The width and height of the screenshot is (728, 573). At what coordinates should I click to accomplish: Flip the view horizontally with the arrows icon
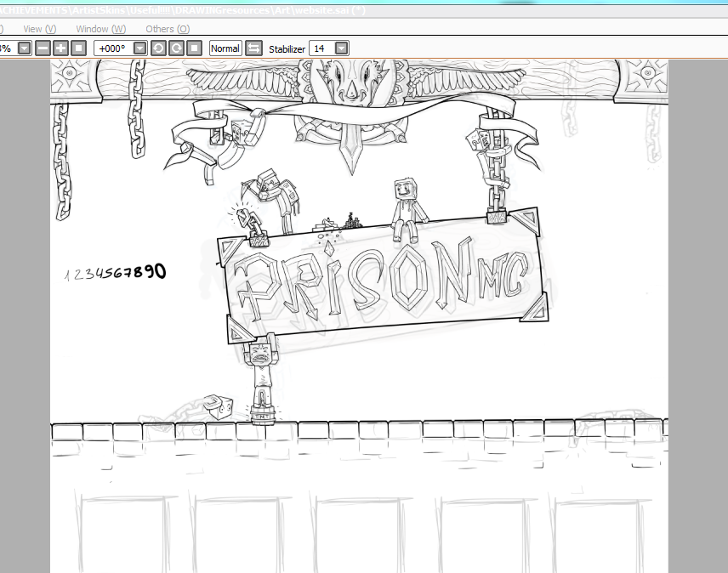(253, 48)
